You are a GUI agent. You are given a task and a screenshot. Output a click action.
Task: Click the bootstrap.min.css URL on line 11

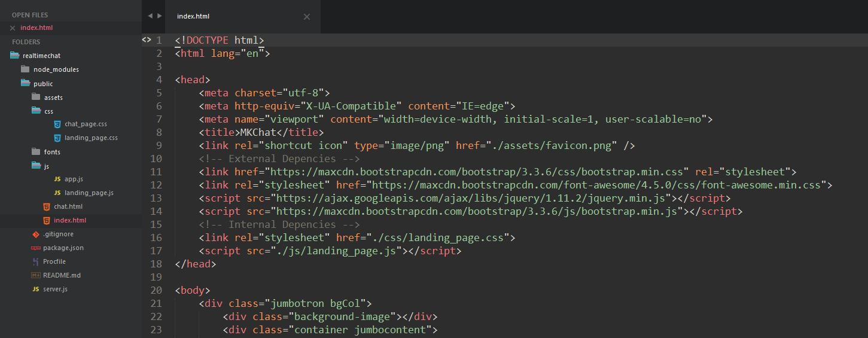477,172
